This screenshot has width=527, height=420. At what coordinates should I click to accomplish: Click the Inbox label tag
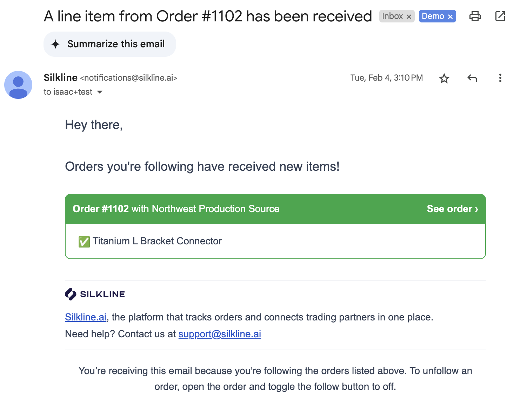click(x=392, y=16)
